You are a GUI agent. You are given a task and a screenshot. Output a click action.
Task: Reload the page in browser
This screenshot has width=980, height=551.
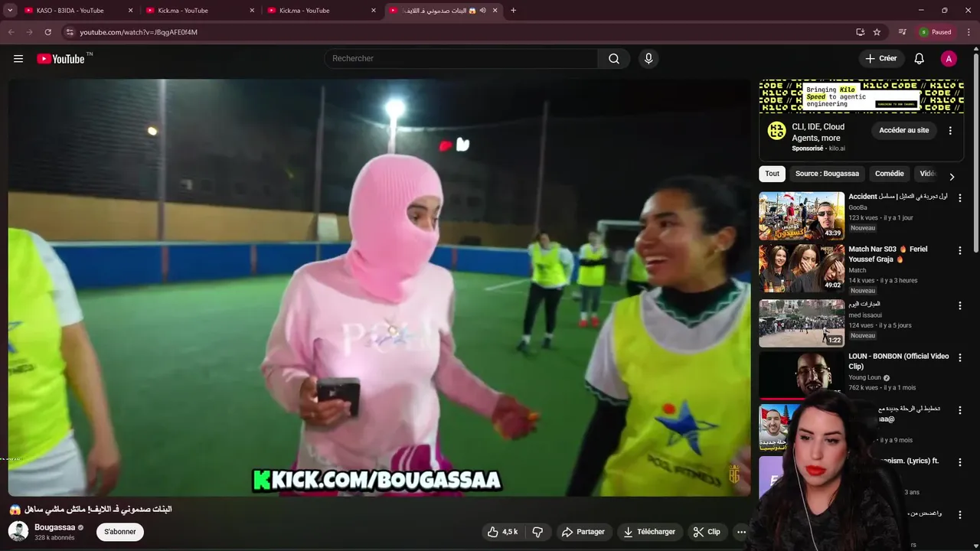(x=47, y=32)
